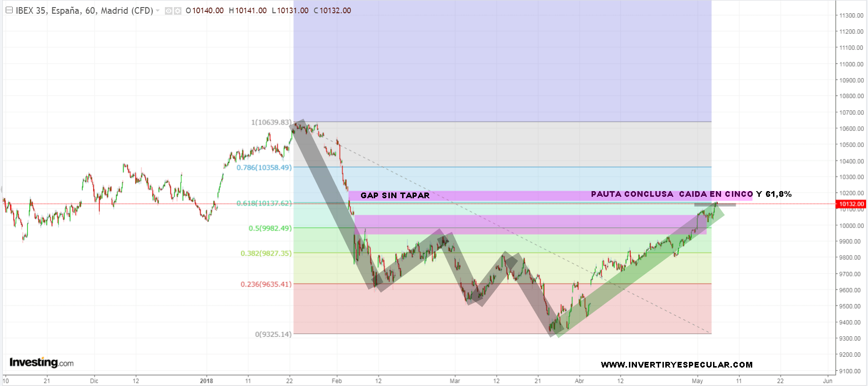Click the red 10132.00 current price label
868x386 pixels.
[851, 204]
